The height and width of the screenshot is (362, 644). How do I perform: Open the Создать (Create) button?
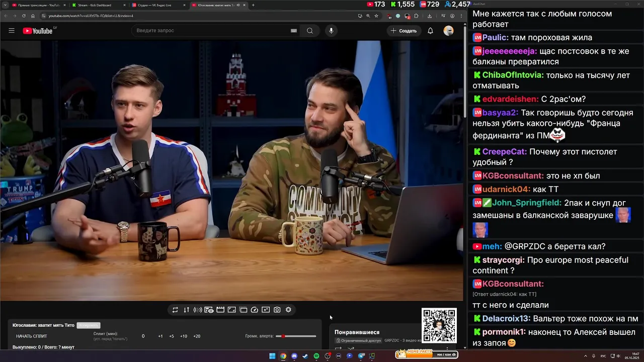click(x=404, y=31)
